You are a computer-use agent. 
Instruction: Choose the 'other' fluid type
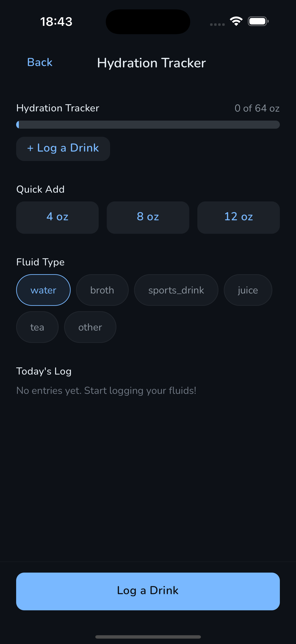[90, 327]
